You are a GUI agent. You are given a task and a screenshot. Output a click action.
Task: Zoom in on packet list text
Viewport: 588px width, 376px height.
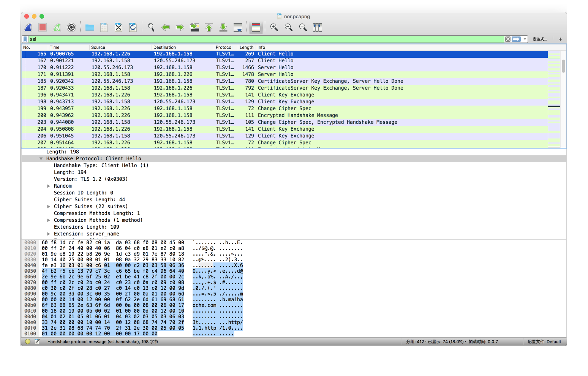[x=274, y=27]
